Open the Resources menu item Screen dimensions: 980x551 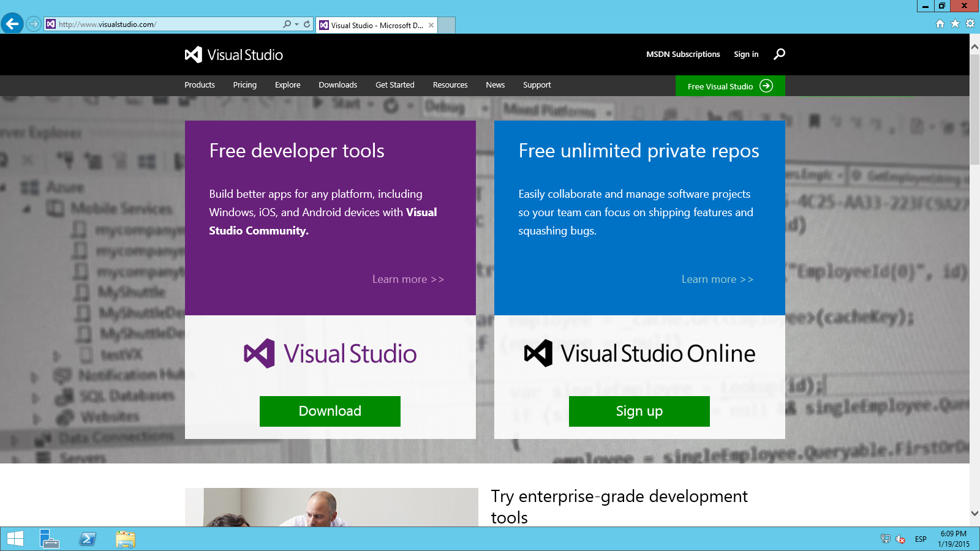tap(450, 85)
